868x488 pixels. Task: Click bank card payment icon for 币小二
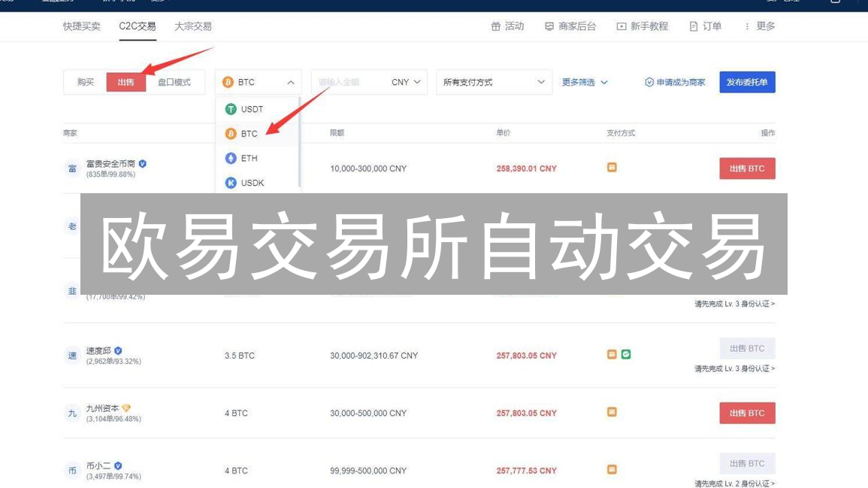[x=612, y=470]
